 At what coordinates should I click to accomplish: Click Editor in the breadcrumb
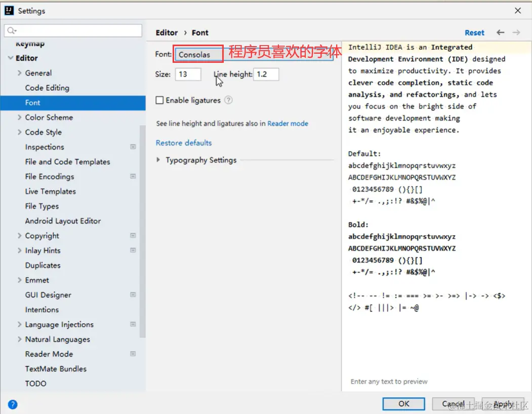[167, 32]
